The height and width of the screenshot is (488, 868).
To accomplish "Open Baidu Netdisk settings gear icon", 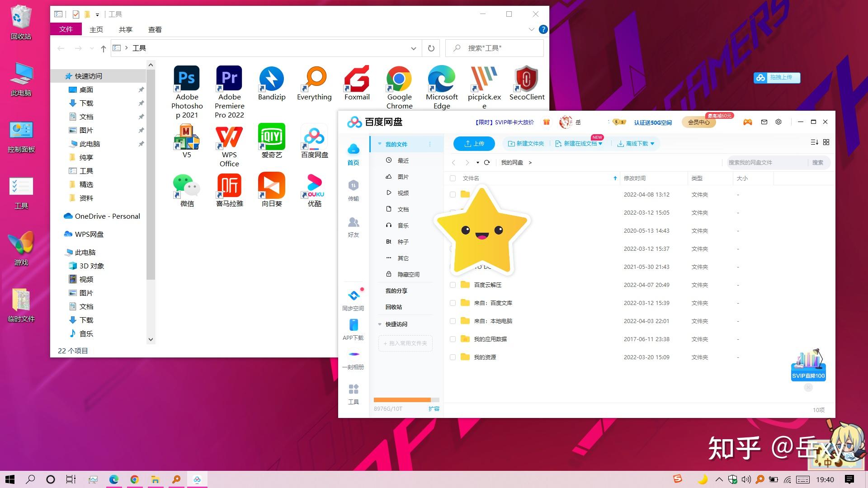I will coord(778,122).
